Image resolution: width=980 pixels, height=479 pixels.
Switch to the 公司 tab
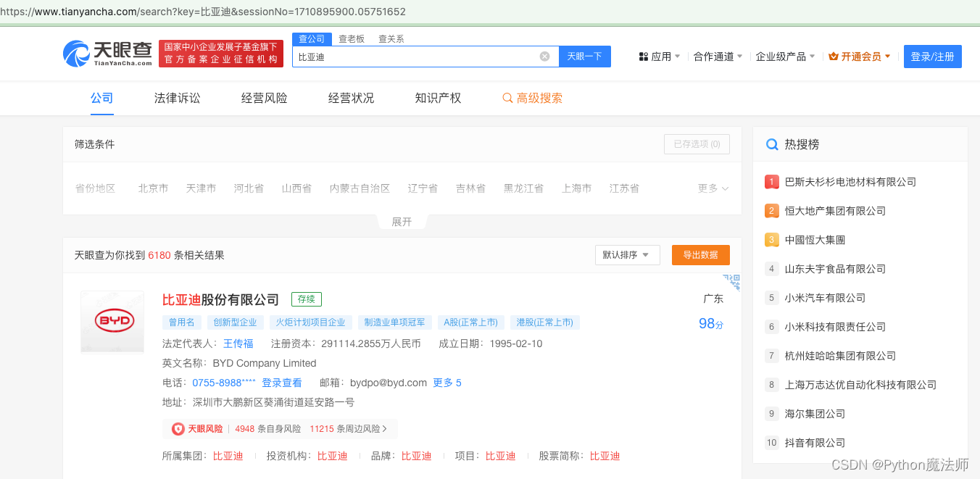pos(102,98)
